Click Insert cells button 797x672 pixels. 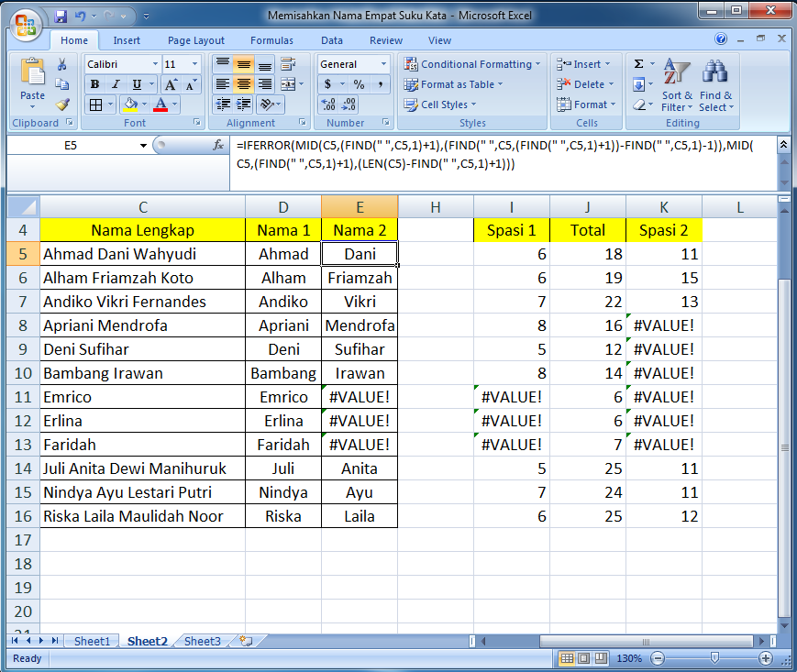click(583, 64)
